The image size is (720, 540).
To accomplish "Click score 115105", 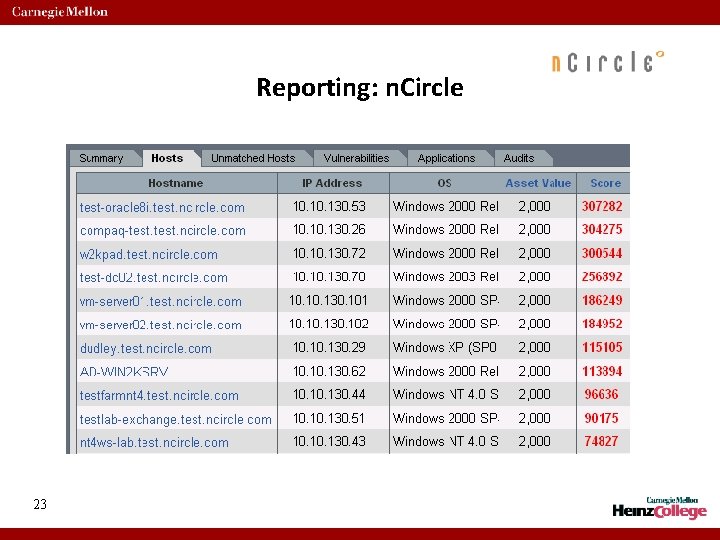I will (602, 348).
